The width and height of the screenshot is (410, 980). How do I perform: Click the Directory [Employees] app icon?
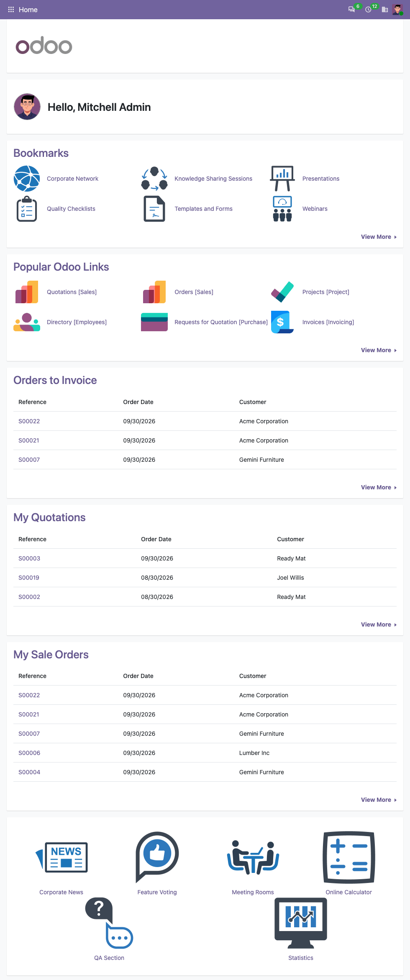(27, 322)
